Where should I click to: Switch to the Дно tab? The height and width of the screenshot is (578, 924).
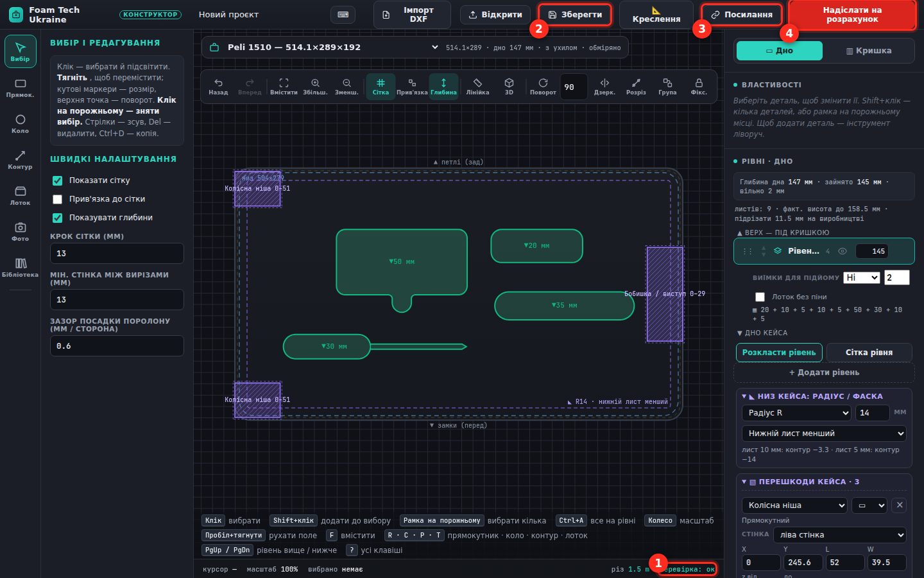[x=780, y=51]
